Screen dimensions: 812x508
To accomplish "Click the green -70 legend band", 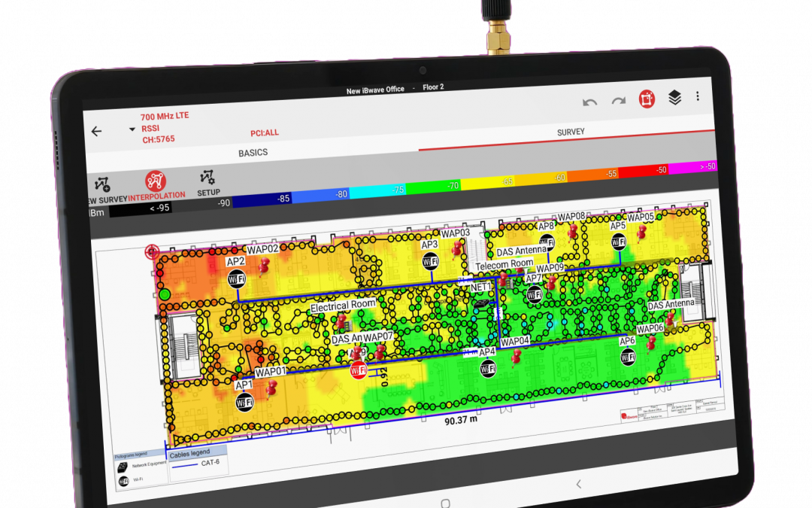I will pyautogui.click(x=433, y=187).
